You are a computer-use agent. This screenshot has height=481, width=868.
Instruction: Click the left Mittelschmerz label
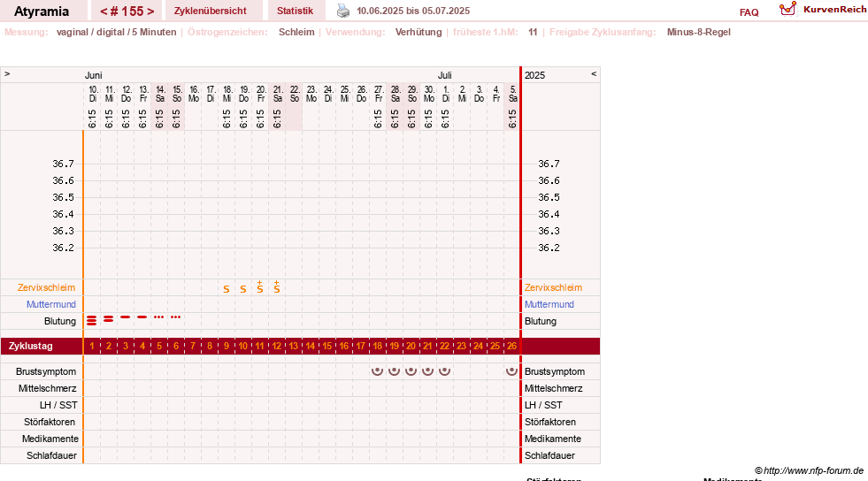tap(47, 388)
